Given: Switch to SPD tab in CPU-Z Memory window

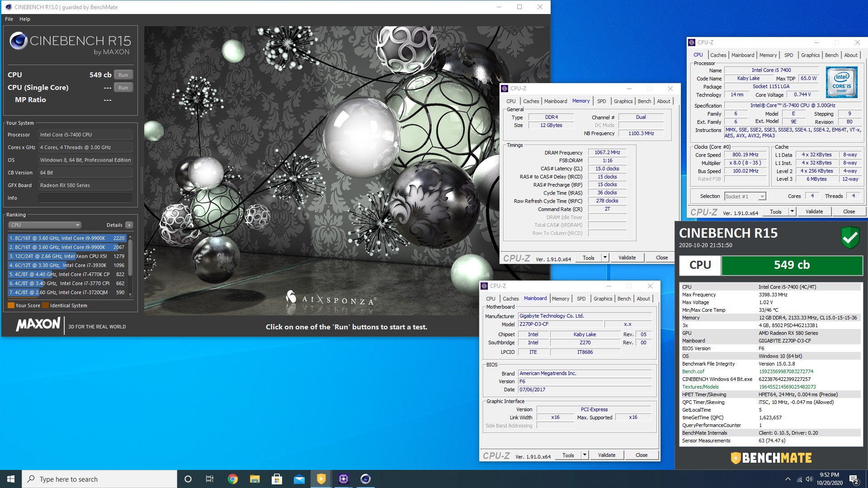Looking at the screenshot, I should tap(601, 101).
